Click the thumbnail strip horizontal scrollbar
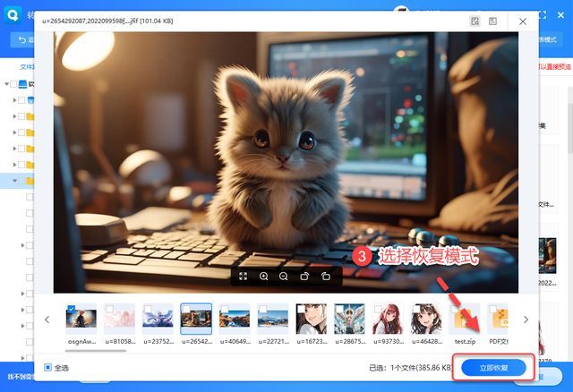Viewport: 573px width, 392px height. pyautogui.click(x=96, y=351)
